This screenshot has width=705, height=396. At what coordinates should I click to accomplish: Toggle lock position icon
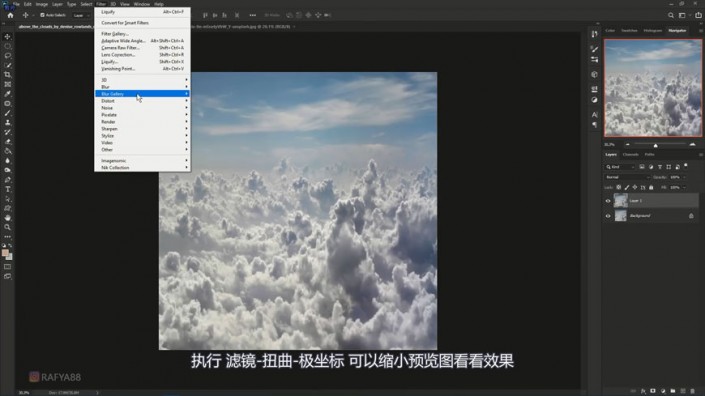pyautogui.click(x=635, y=187)
